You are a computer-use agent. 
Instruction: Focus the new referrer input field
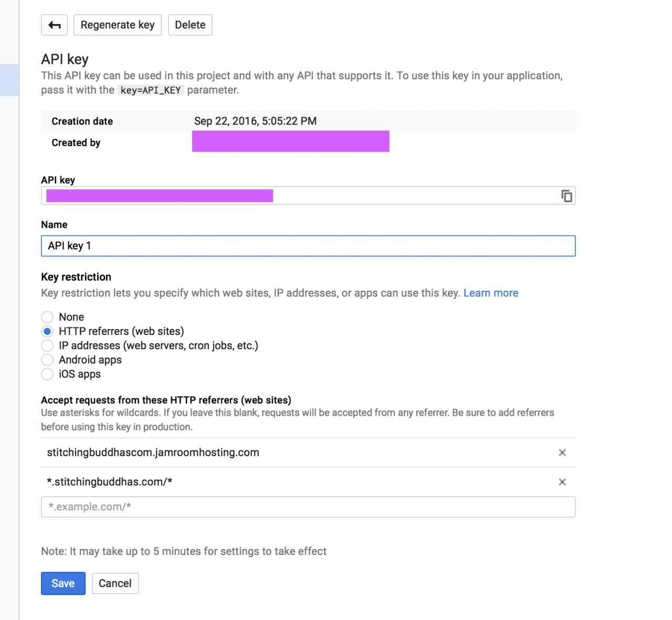coord(308,507)
